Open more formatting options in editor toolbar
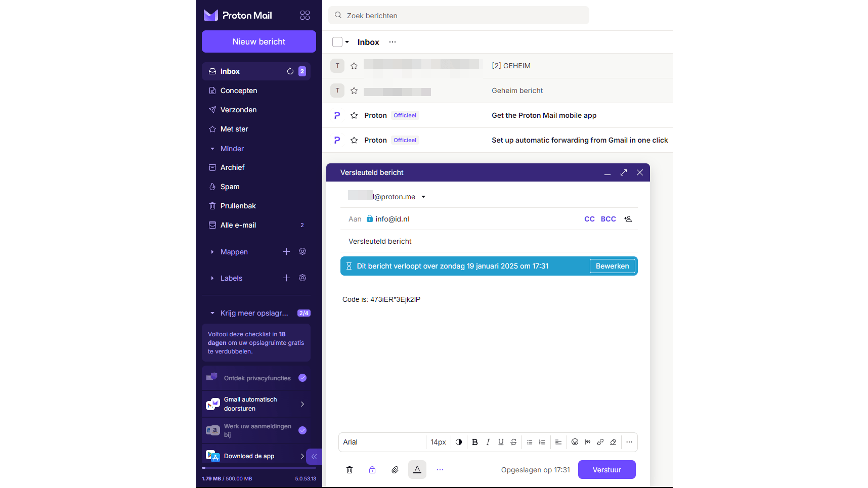The image size is (868, 488). [629, 442]
